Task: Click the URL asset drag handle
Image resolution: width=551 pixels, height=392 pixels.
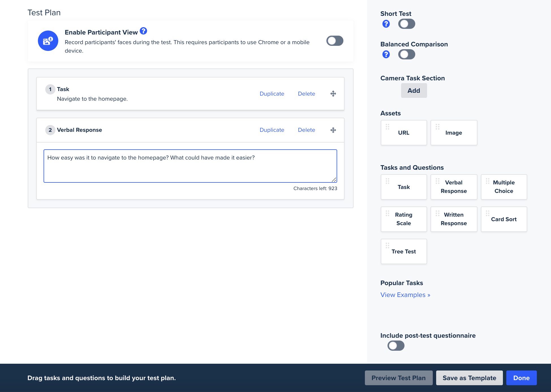Action: [x=388, y=127]
